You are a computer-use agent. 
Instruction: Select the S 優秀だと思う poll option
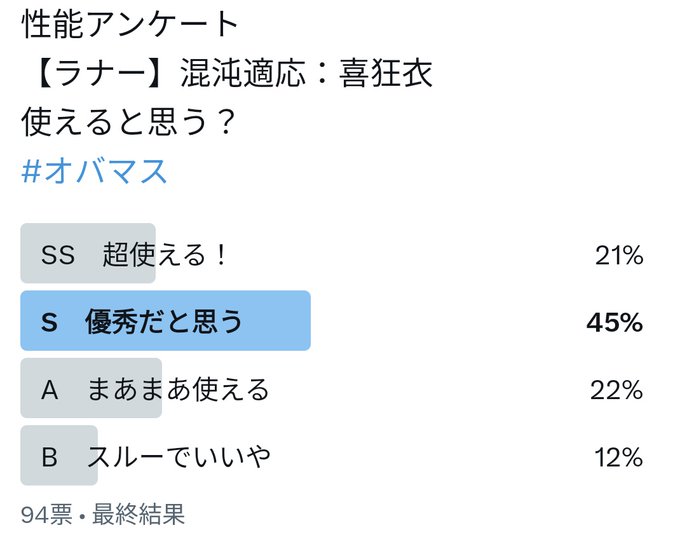pyautogui.click(x=332, y=321)
